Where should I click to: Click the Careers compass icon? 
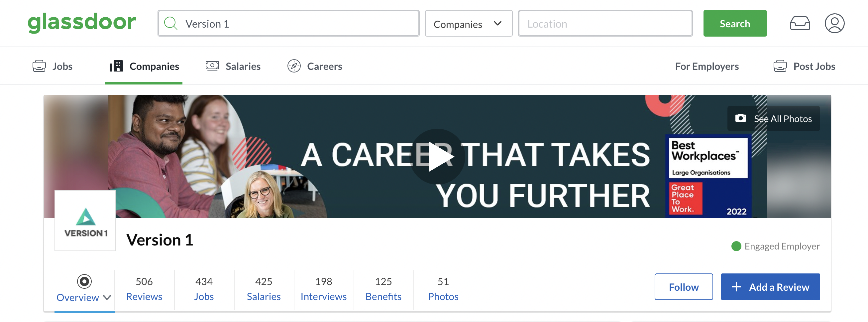pyautogui.click(x=294, y=66)
